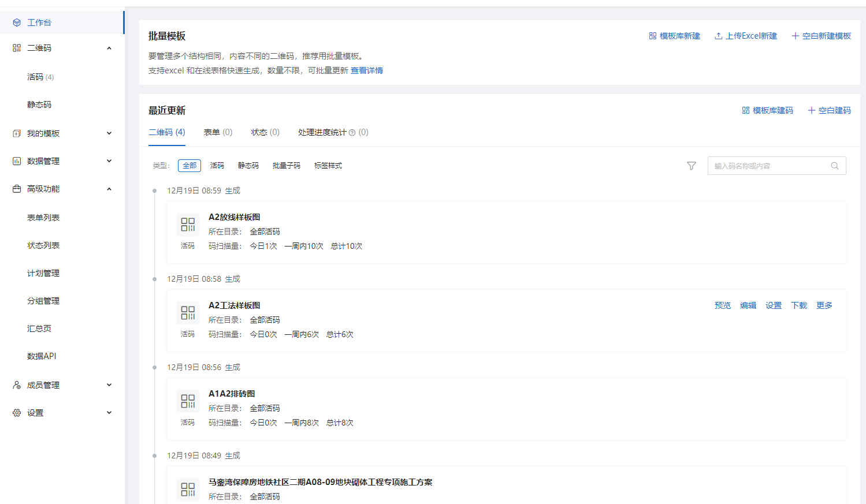The height and width of the screenshot is (504, 866).
Task: Click the 设置 gear icon in sidebar
Action: point(16,412)
